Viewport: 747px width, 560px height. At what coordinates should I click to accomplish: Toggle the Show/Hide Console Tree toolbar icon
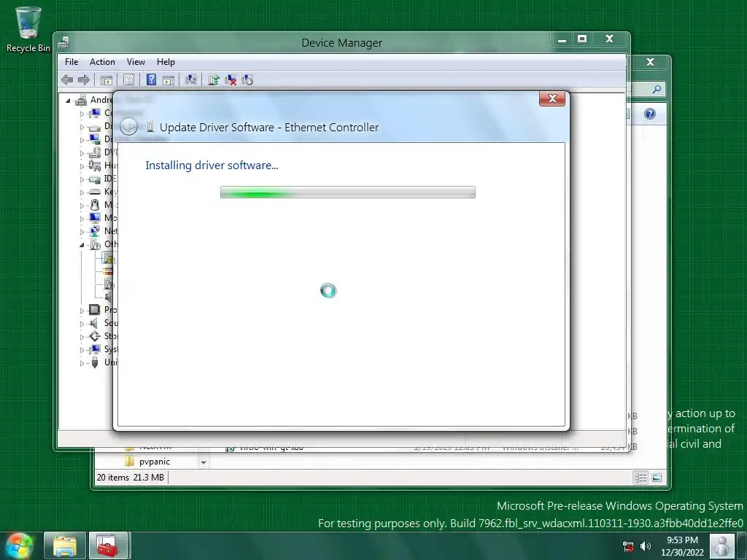[x=107, y=80]
